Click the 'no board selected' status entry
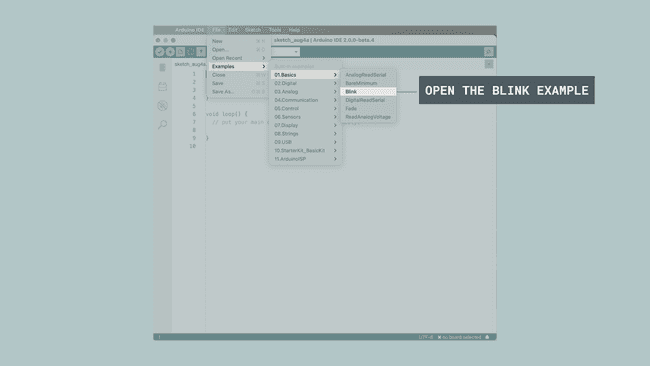The width and height of the screenshot is (650, 366). click(x=459, y=337)
